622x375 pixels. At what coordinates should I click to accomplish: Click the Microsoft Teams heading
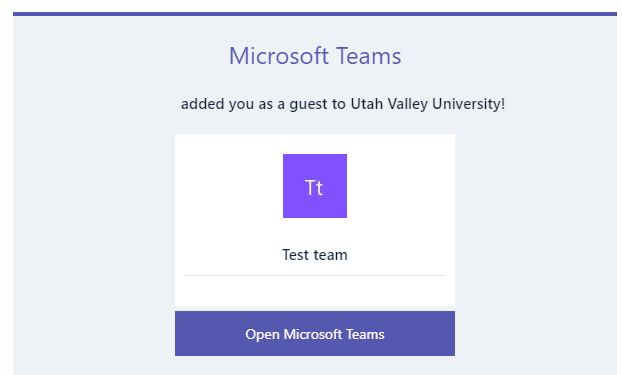click(315, 56)
